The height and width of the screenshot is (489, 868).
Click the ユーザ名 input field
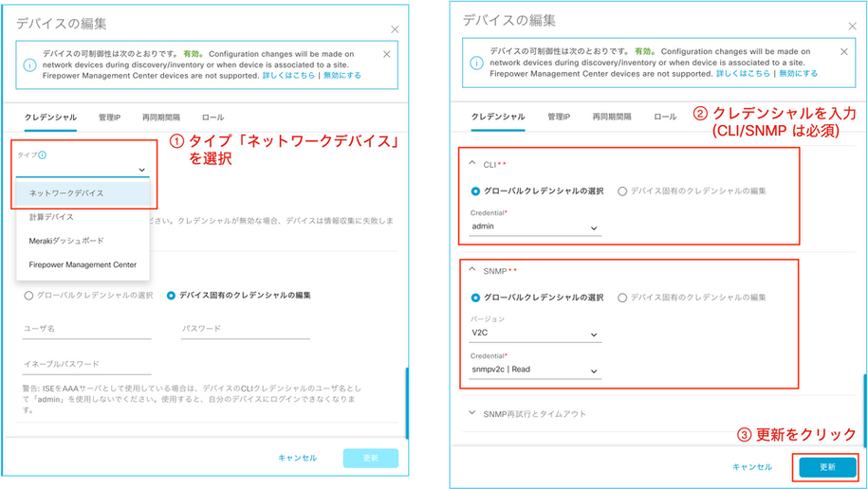(87, 329)
